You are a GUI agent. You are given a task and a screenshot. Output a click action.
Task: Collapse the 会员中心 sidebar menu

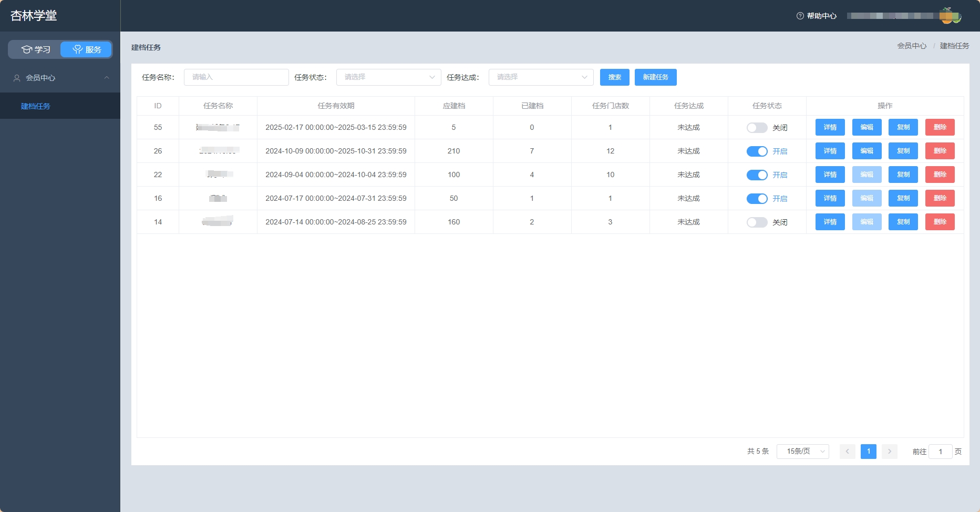60,78
